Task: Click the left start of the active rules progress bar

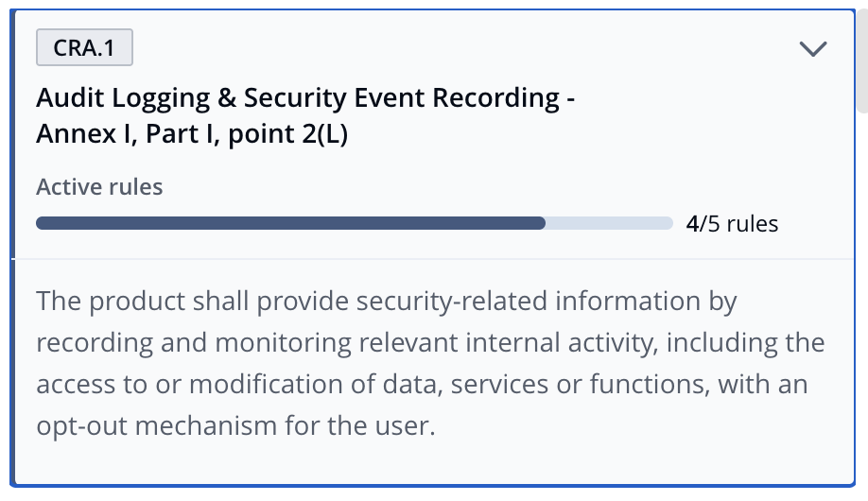Action: tap(42, 223)
